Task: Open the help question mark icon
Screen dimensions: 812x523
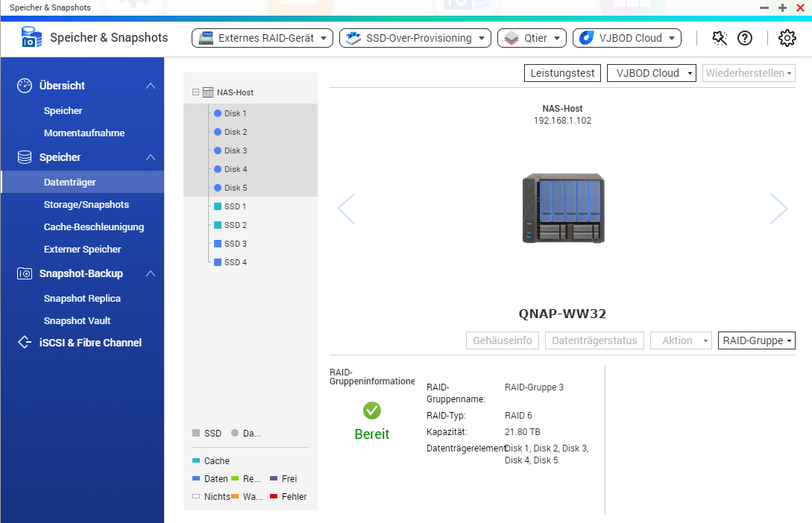Action: point(745,38)
